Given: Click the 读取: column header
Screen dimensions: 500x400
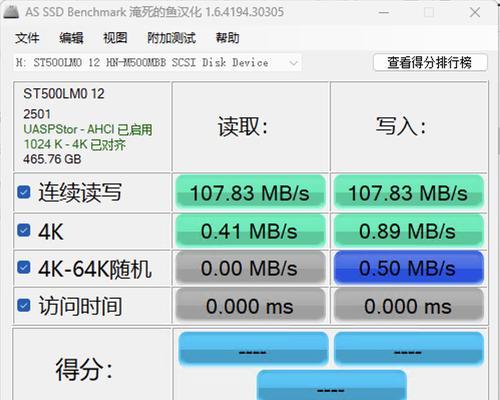Looking at the screenshot, I should click(243, 127).
